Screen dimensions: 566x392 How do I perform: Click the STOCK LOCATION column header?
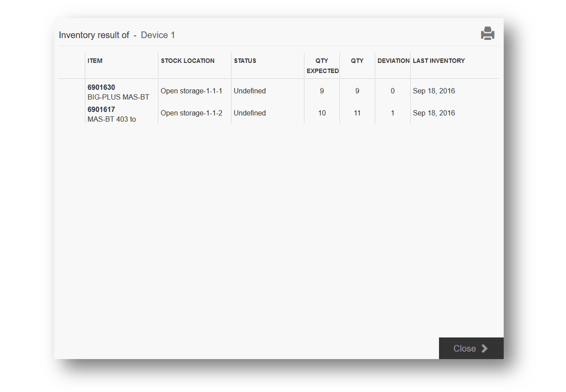[x=187, y=61]
